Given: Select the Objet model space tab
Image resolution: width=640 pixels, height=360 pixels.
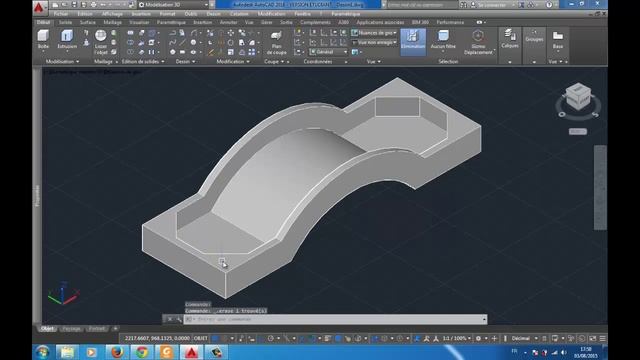Looking at the screenshot, I should pos(47,329).
